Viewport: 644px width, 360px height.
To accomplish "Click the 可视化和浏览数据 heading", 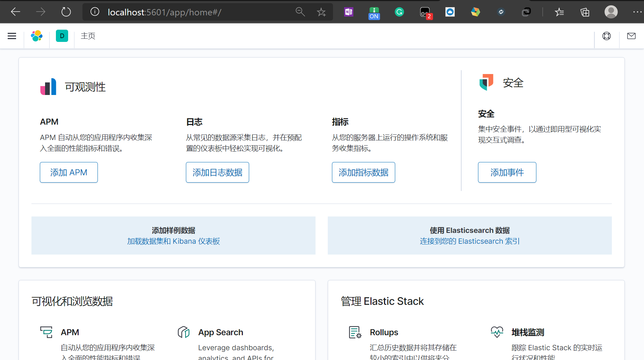I will 72,301.
